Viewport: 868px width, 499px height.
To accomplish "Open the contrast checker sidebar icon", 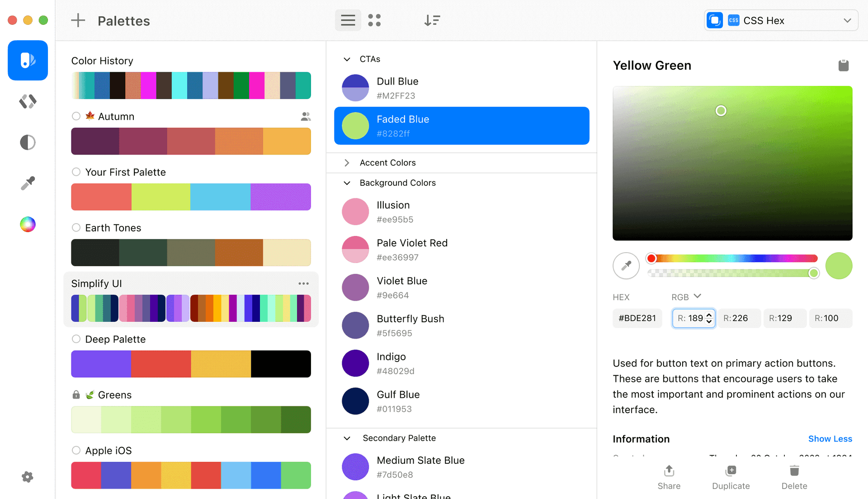I will (x=28, y=142).
